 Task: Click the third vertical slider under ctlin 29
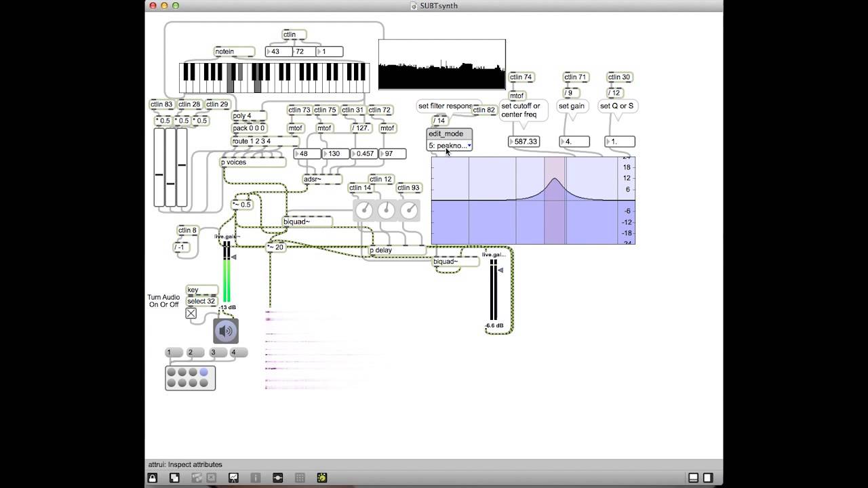coord(182,167)
